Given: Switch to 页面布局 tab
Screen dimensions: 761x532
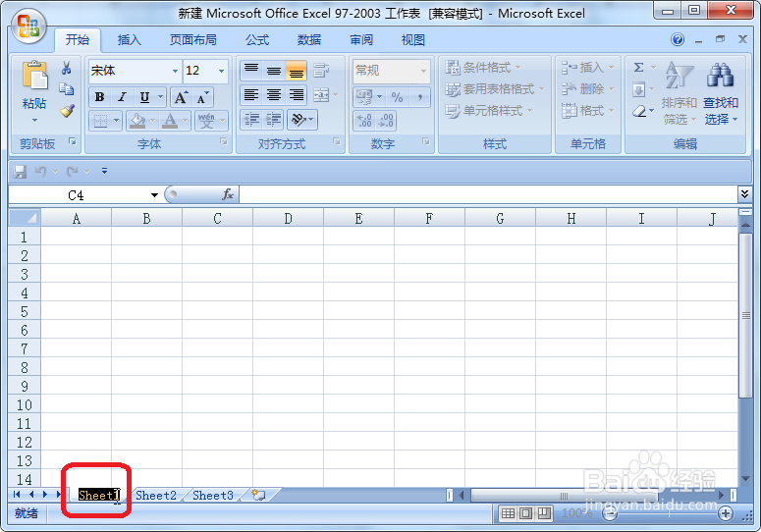Looking at the screenshot, I should [x=193, y=40].
